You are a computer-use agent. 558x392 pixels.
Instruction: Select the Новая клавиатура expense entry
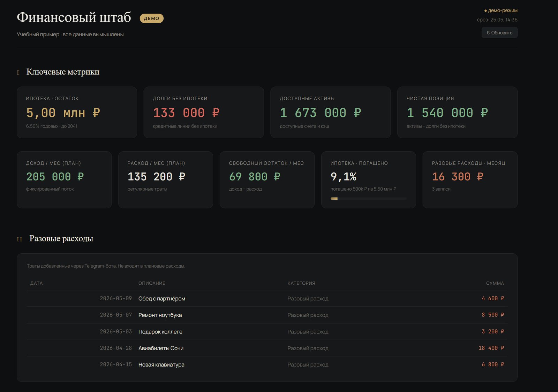pos(267,364)
